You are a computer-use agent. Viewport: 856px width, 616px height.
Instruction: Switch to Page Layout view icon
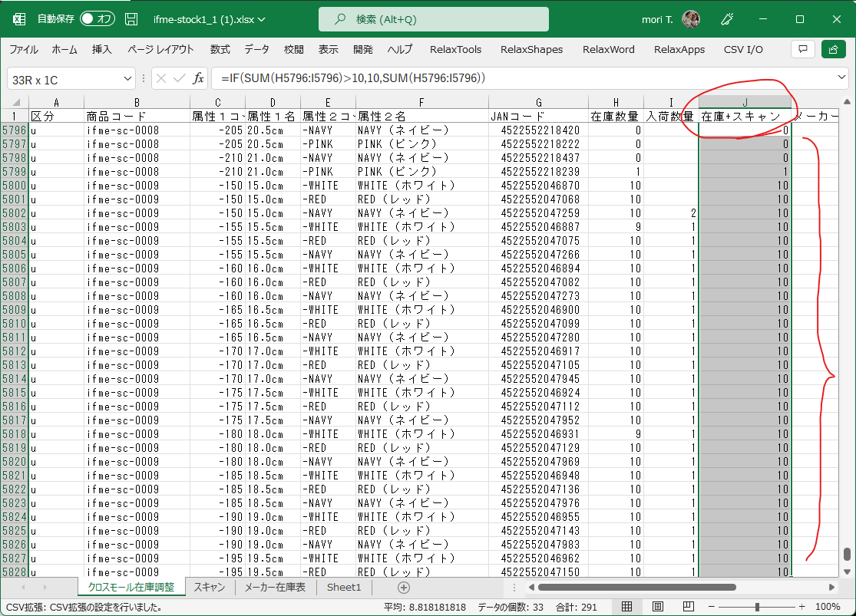tap(658, 607)
